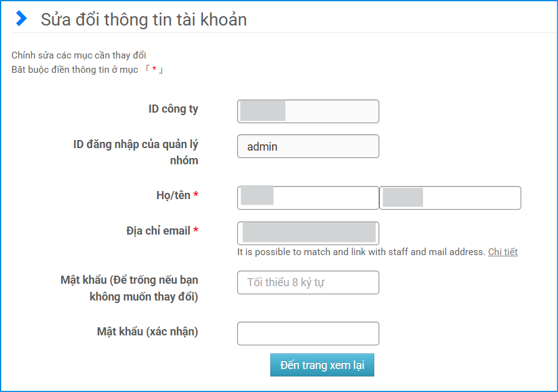The width and height of the screenshot is (558, 392).
Task: Click the "Tối thiểu 8 ký tự" password field
Action: [x=308, y=282]
